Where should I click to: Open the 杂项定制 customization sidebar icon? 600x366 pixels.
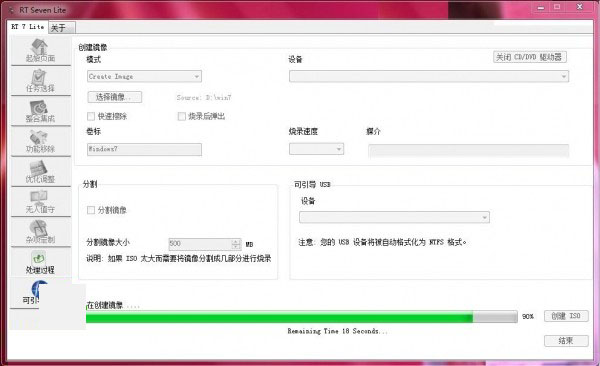[x=41, y=232]
